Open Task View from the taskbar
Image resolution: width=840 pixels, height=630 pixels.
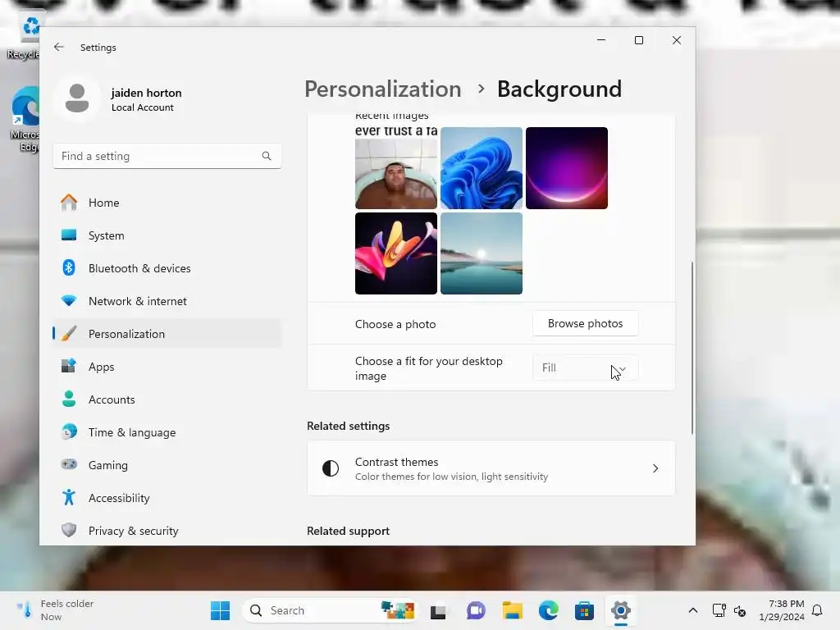click(438, 610)
